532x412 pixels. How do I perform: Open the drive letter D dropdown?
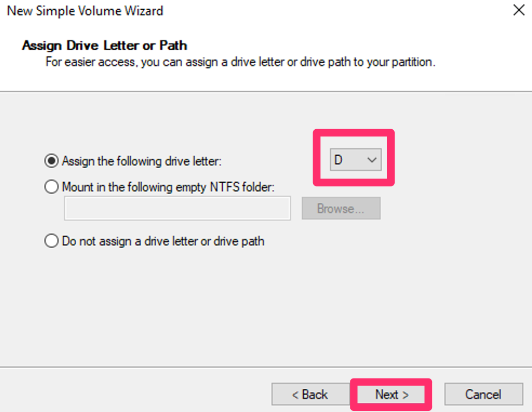(x=355, y=160)
